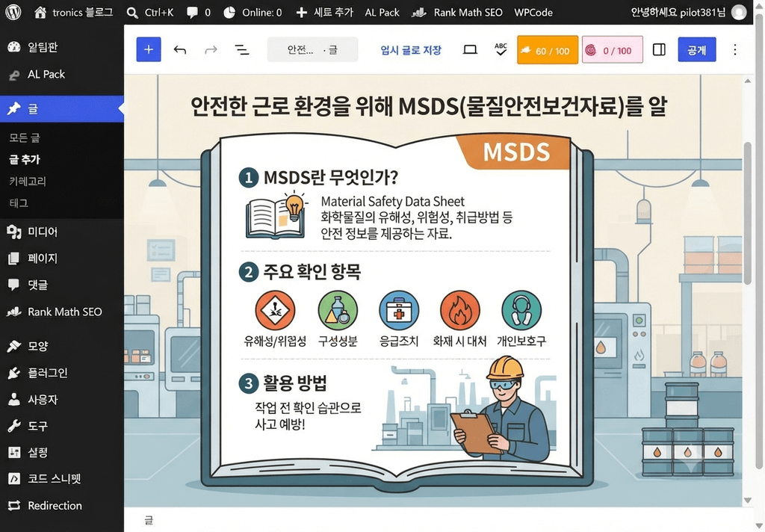Click the 공개 publish button
Viewport: 765px width, 532px height.
pyautogui.click(x=697, y=49)
